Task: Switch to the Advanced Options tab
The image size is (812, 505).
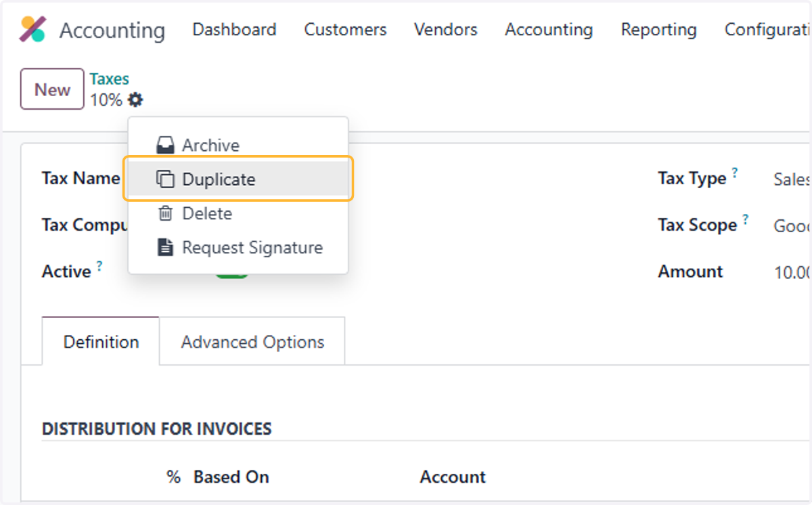Action: [x=252, y=342]
